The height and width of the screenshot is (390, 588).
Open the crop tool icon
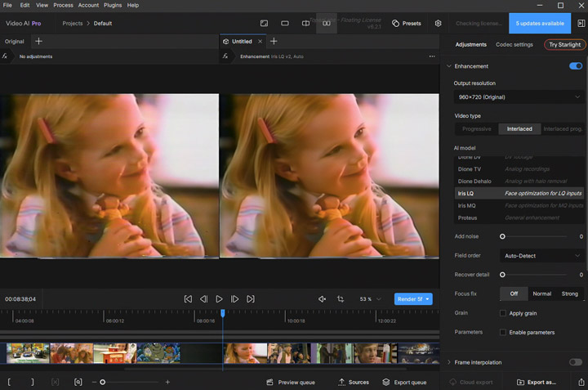click(x=341, y=299)
